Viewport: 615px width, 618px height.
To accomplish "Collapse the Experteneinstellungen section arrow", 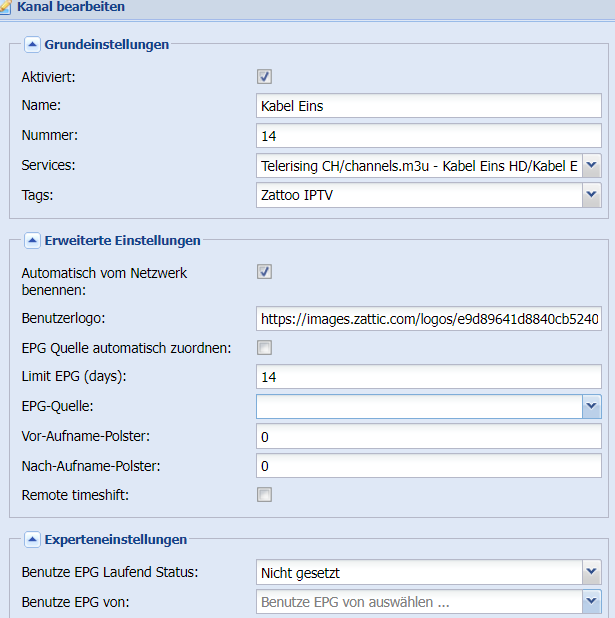I will (32, 540).
